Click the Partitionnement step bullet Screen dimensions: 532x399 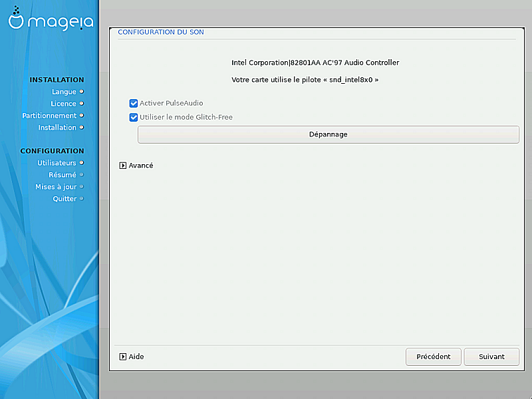click(x=82, y=116)
